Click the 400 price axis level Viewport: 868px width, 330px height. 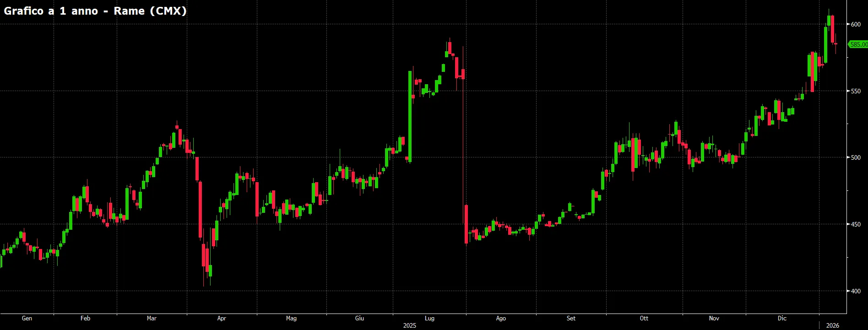click(856, 291)
